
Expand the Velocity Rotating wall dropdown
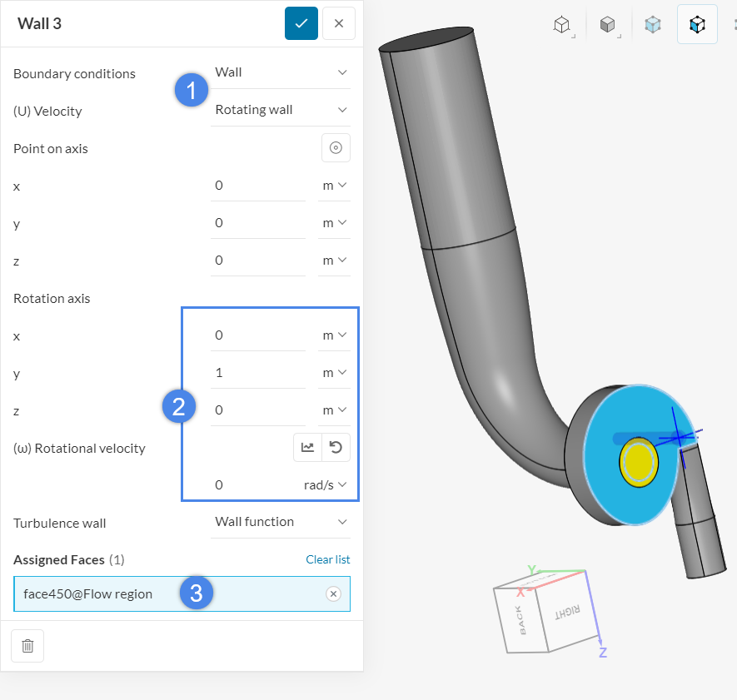(281, 110)
